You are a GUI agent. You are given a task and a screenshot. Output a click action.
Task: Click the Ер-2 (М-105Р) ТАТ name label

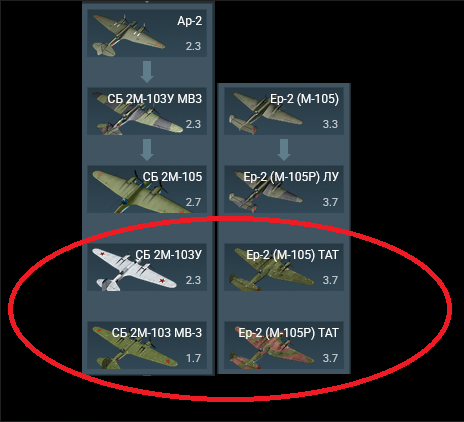click(289, 333)
